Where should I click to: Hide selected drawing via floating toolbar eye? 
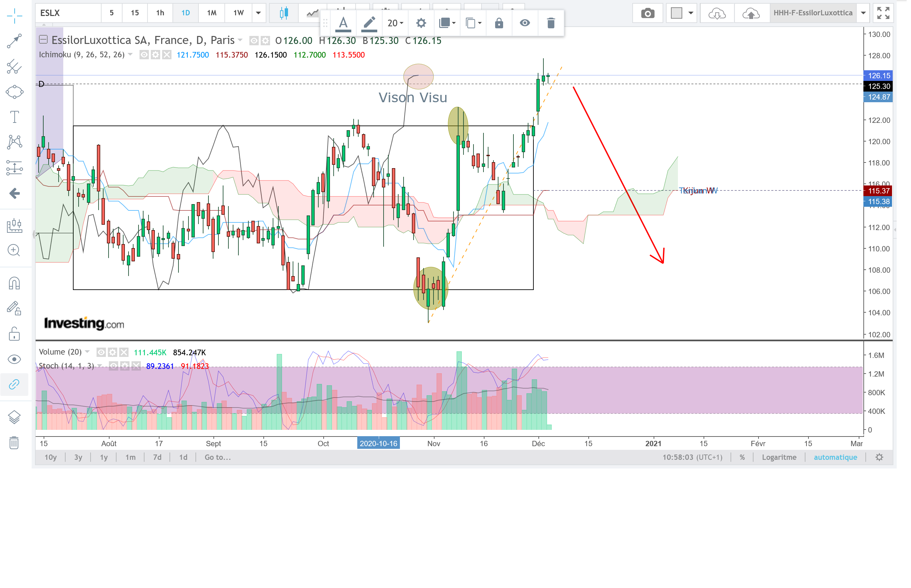(x=525, y=23)
